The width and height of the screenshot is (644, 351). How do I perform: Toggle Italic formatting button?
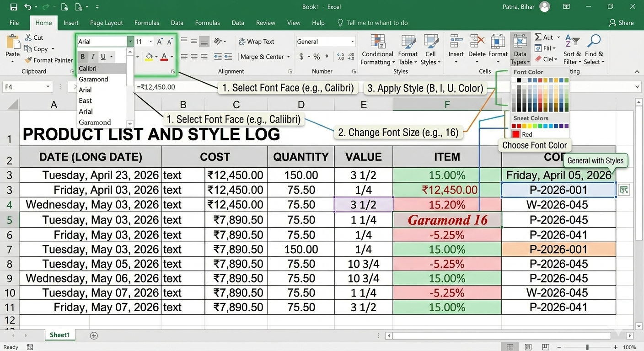tap(93, 57)
